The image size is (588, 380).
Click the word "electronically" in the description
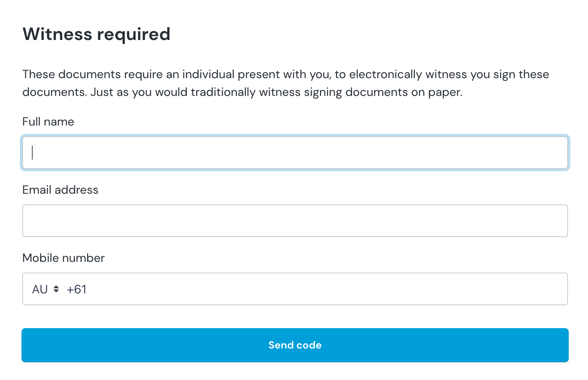385,74
